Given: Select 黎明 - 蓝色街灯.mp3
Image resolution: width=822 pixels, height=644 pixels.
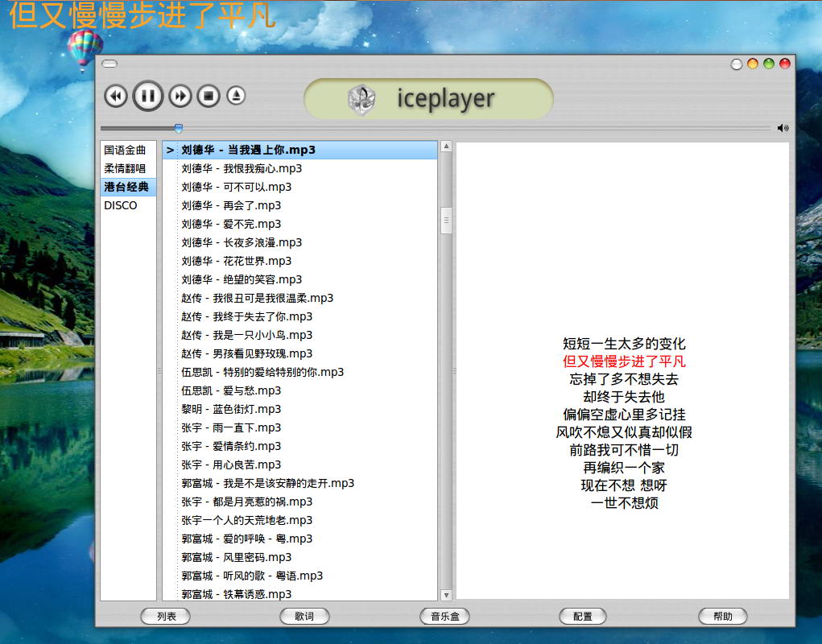Looking at the screenshot, I should pyautogui.click(x=299, y=409).
